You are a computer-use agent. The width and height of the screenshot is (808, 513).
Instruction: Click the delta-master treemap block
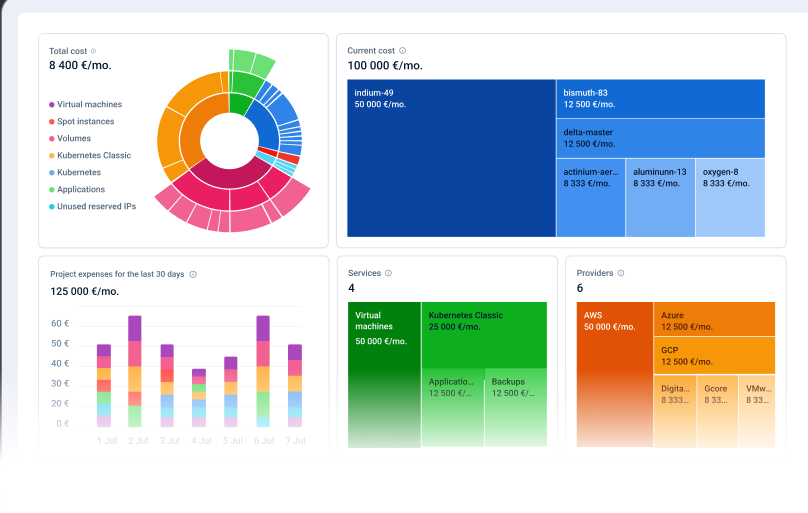click(x=660, y=138)
